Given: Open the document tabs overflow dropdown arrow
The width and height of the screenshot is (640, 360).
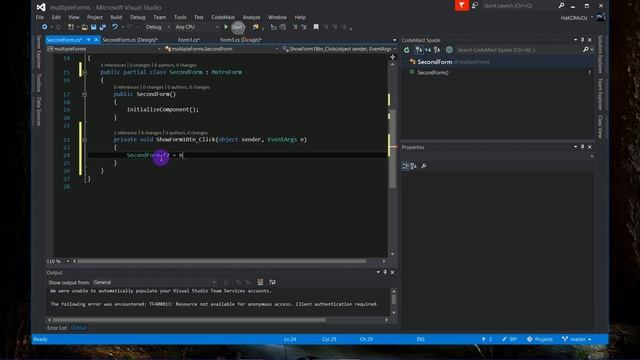Looking at the screenshot, I should coord(394,40).
